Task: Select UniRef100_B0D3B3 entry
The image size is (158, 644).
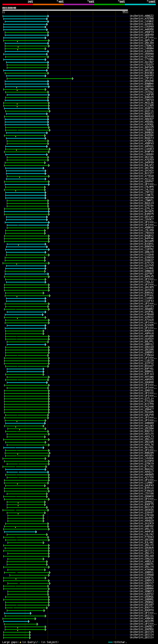Action: pos(142,73)
